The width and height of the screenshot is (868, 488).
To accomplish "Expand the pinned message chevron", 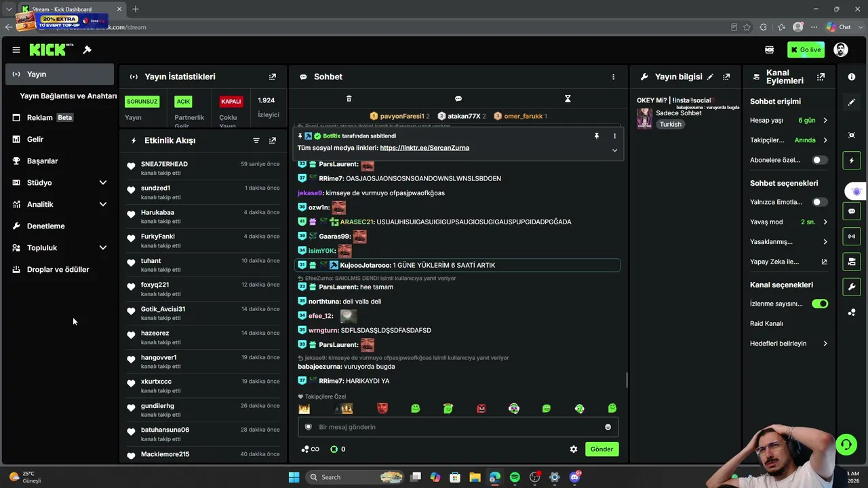I will click(615, 150).
